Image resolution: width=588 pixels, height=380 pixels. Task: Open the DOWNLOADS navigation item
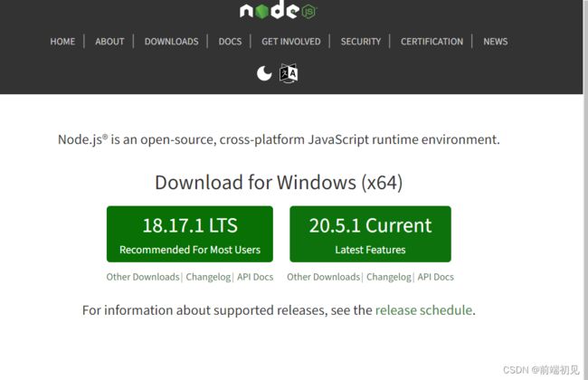click(171, 42)
